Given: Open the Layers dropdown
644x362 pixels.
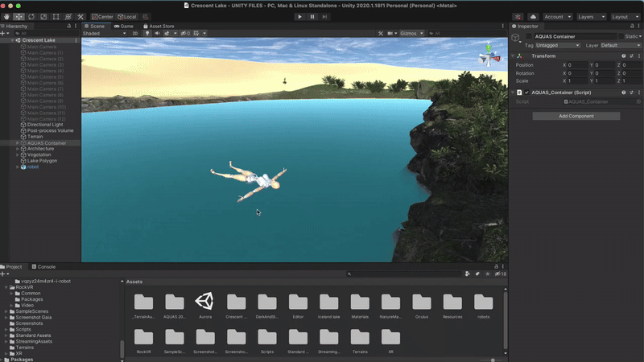Looking at the screenshot, I should (592, 17).
